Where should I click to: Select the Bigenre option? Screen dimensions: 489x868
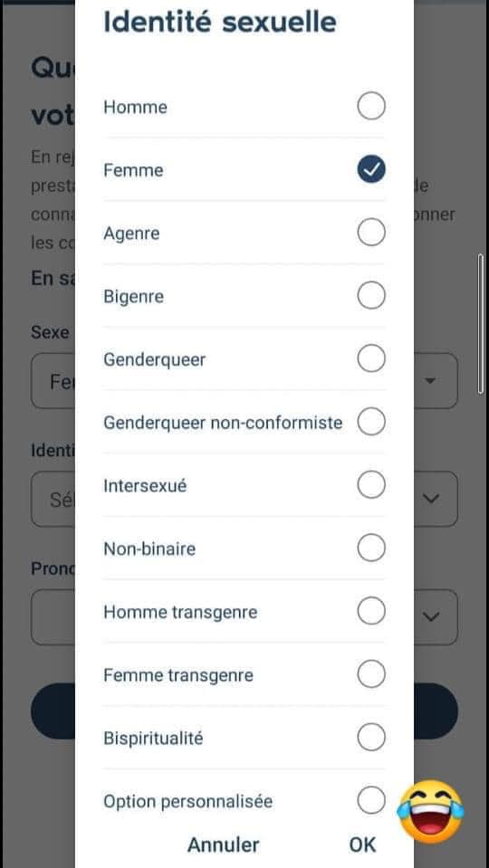(371, 296)
